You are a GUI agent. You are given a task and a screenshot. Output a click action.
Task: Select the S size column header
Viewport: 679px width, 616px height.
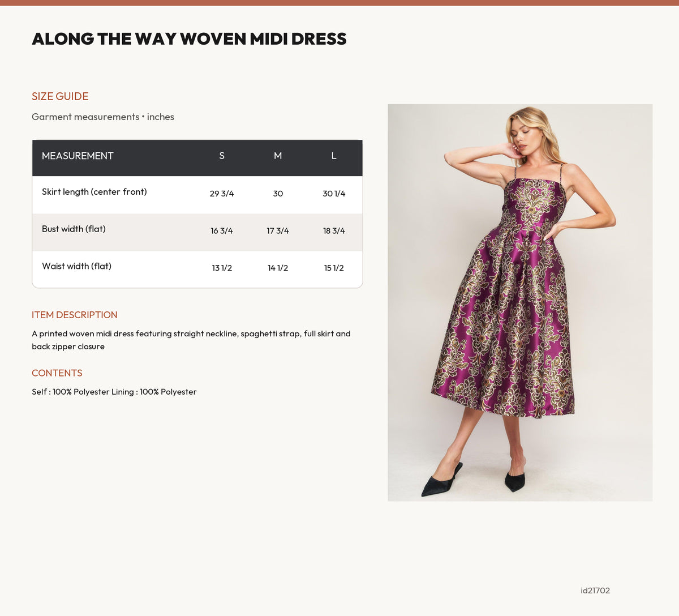pos(222,156)
